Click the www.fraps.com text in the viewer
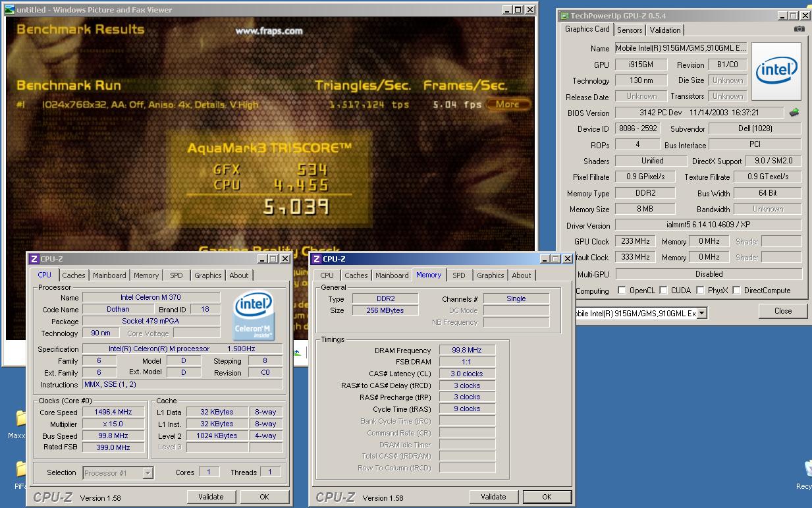Screen dimensions: 812x508 (269, 31)
